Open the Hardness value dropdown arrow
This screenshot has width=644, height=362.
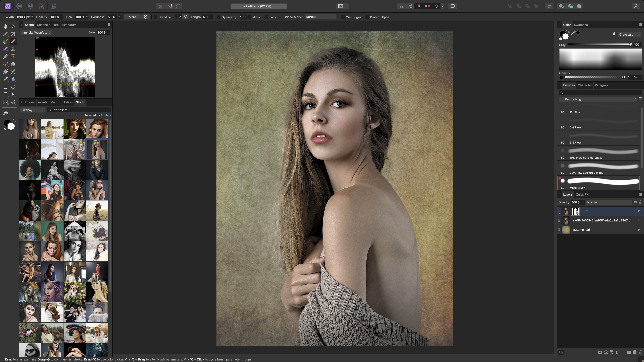click(x=119, y=17)
